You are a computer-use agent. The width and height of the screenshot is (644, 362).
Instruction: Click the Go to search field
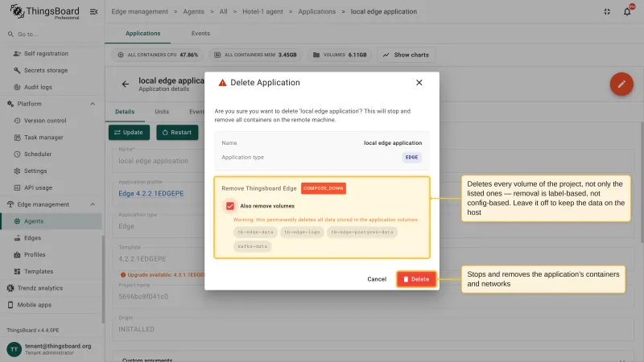click(52, 34)
